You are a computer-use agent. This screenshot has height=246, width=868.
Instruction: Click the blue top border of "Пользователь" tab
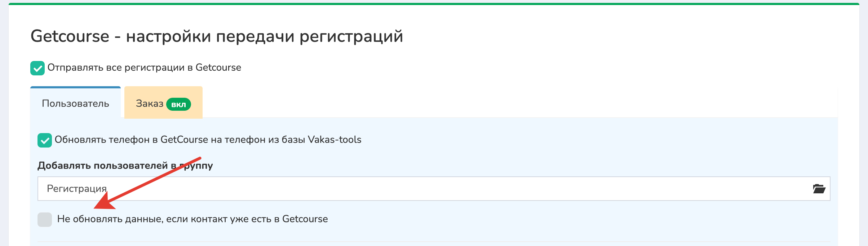[x=75, y=87]
